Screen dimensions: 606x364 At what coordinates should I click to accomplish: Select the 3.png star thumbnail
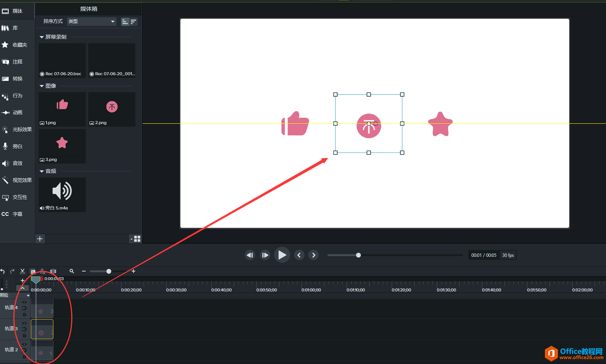[62, 146]
